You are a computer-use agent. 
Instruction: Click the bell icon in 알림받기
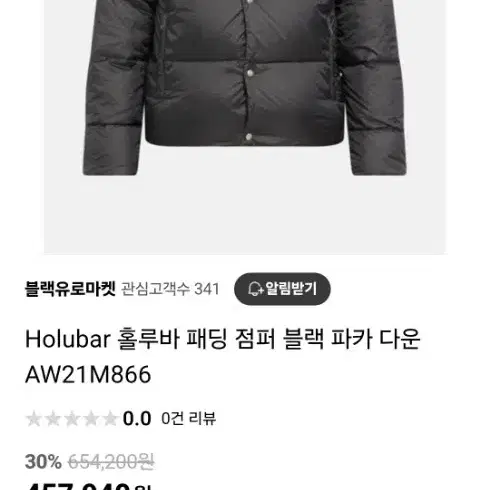[x=256, y=289]
